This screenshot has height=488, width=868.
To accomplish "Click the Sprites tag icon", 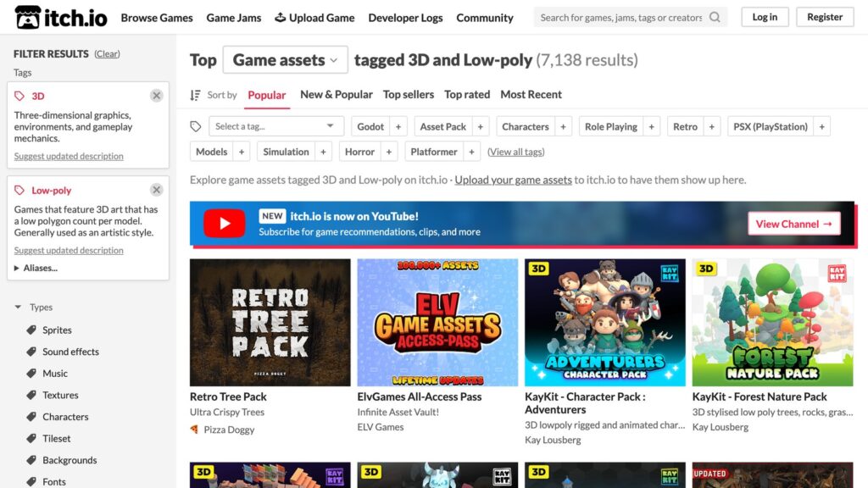I will click(x=31, y=330).
